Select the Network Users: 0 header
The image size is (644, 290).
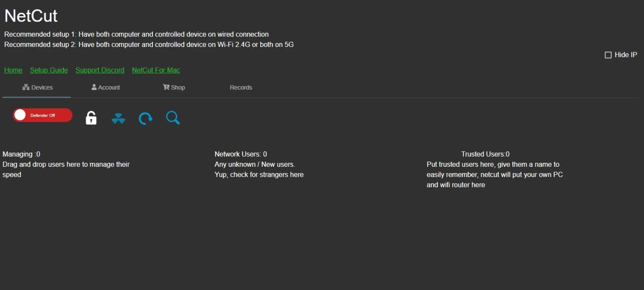[x=241, y=154]
